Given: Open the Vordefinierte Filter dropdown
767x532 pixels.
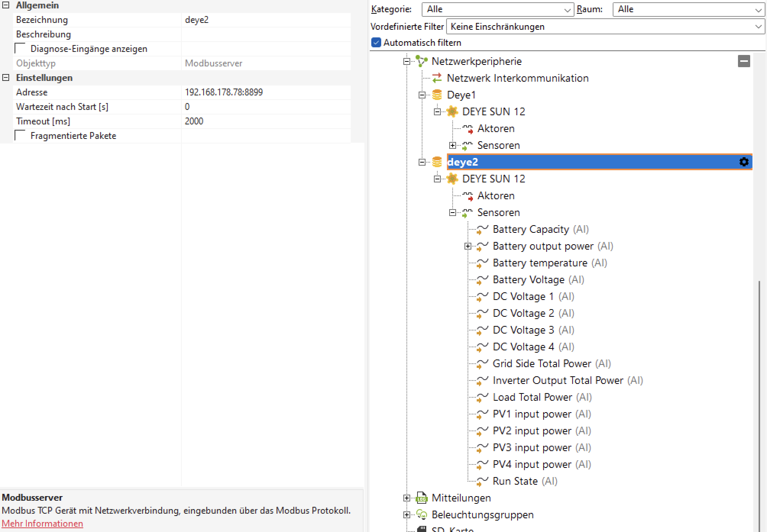Looking at the screenshot, I should pos(605,27).
